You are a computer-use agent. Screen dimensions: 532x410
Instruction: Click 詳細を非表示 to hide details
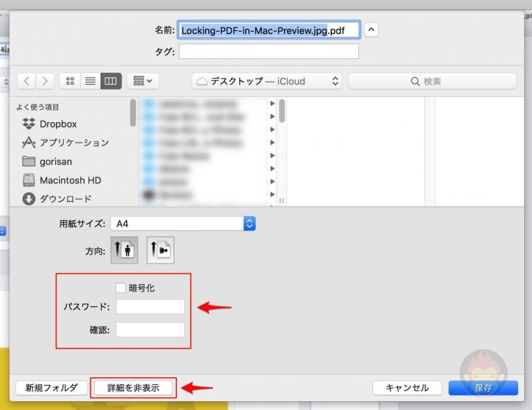[x=133, y=388]
